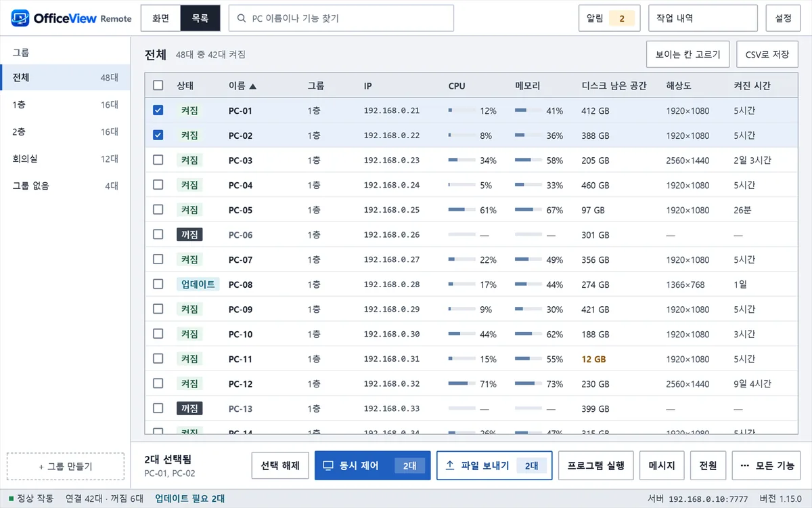Sort by CPU column header
Screen dimensions: 812x508
pyautogui.click(x=457, y=86)
